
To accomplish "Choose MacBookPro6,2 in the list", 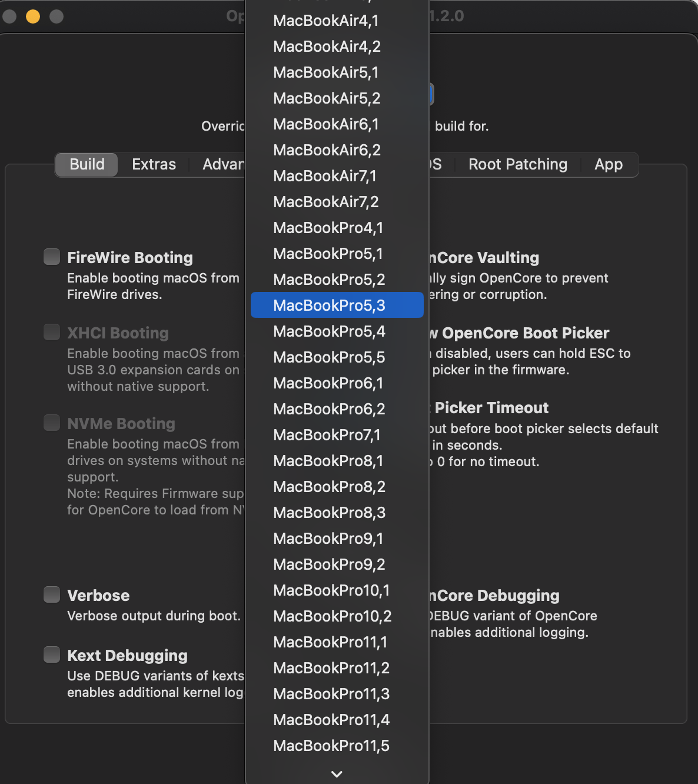I will (329, 409).
